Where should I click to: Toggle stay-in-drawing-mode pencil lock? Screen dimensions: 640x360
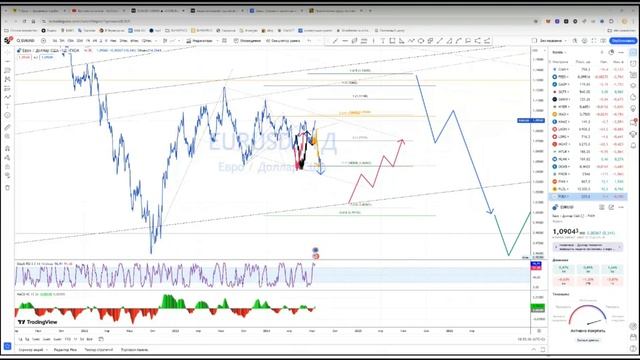(7, 157)
